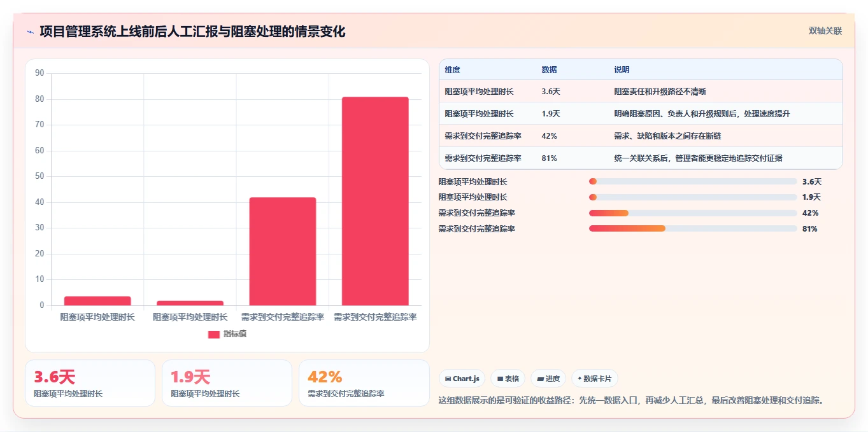Click the progress bar labeled 42%
Screen dimensions: 868x432
(693, 213)
